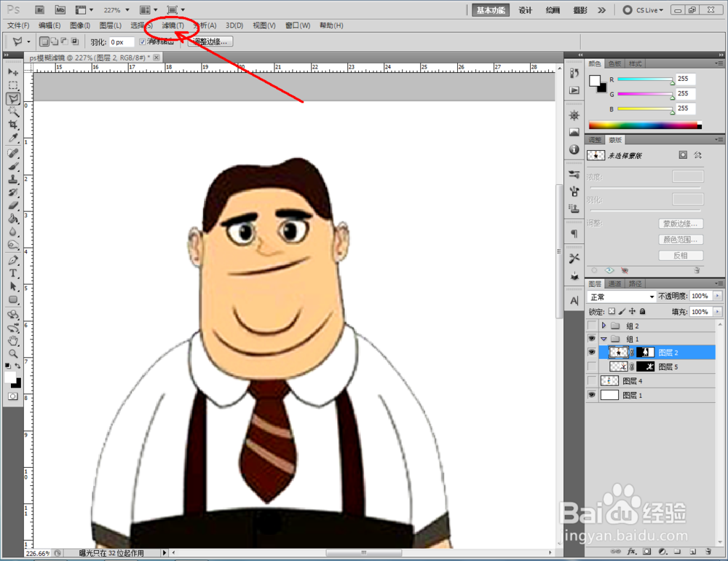
Task: Select the Paint Bucket tool
Action: point(13,219)
